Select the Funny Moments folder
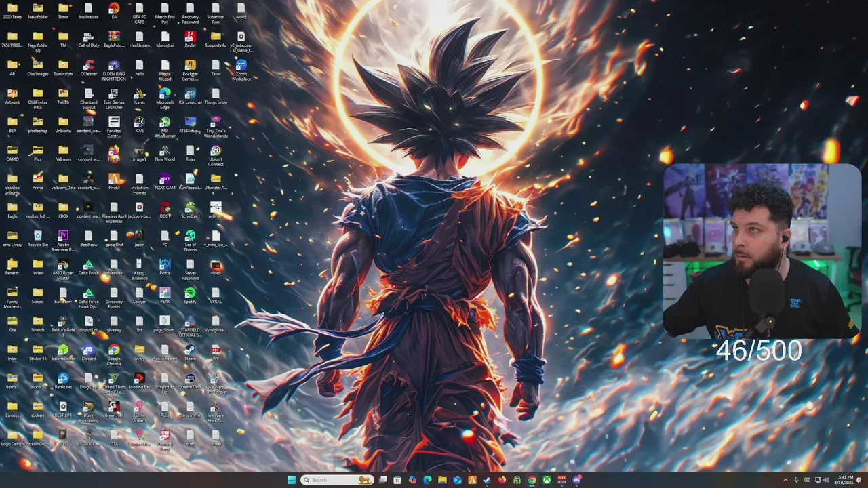 tap(12, 298)
